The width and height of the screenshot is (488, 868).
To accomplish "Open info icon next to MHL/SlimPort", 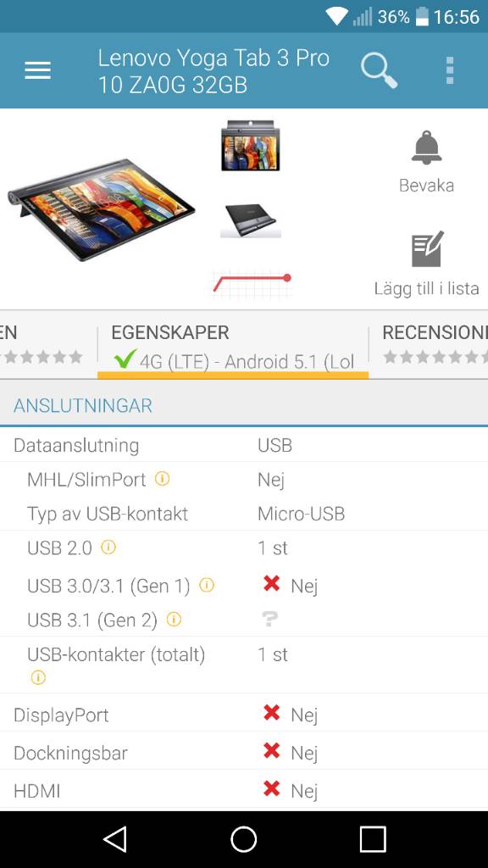I will point(162,478).
